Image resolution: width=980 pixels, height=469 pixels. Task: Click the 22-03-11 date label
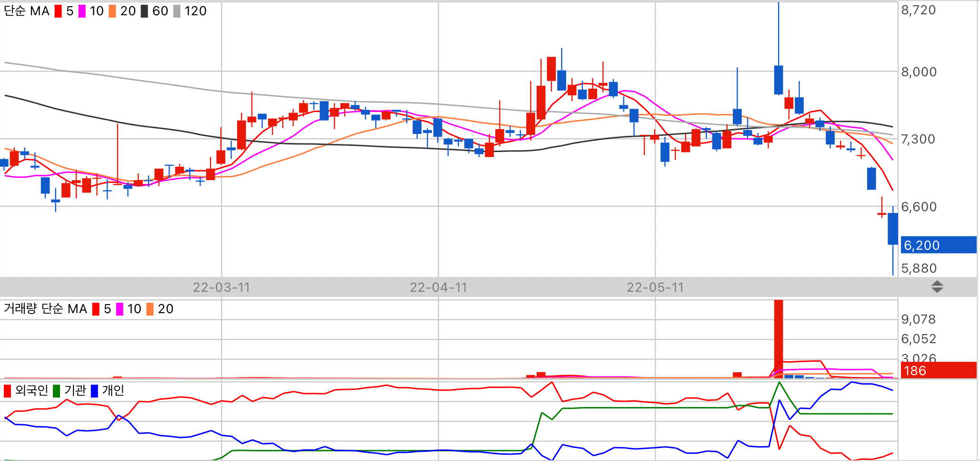tap(221, 287)
